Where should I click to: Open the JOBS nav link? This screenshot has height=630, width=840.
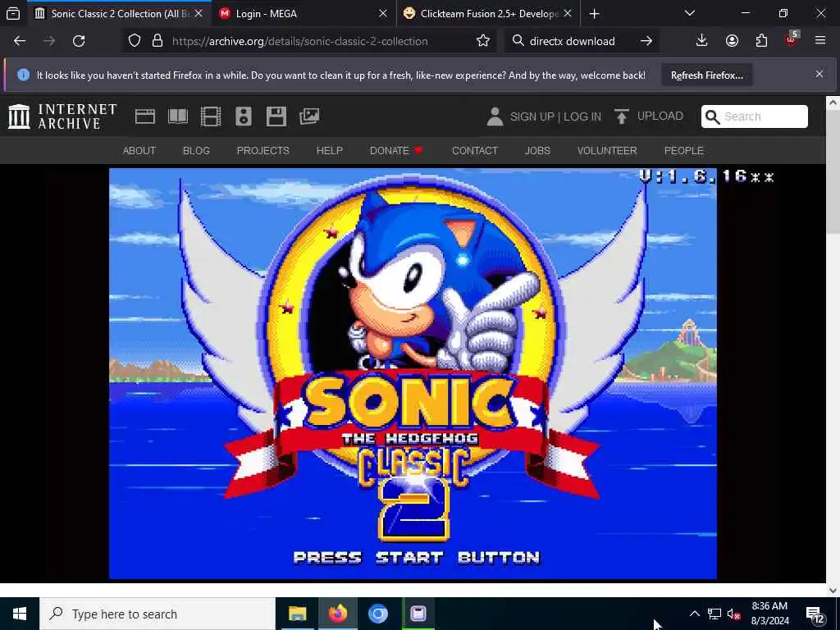[x=537, y=151]
